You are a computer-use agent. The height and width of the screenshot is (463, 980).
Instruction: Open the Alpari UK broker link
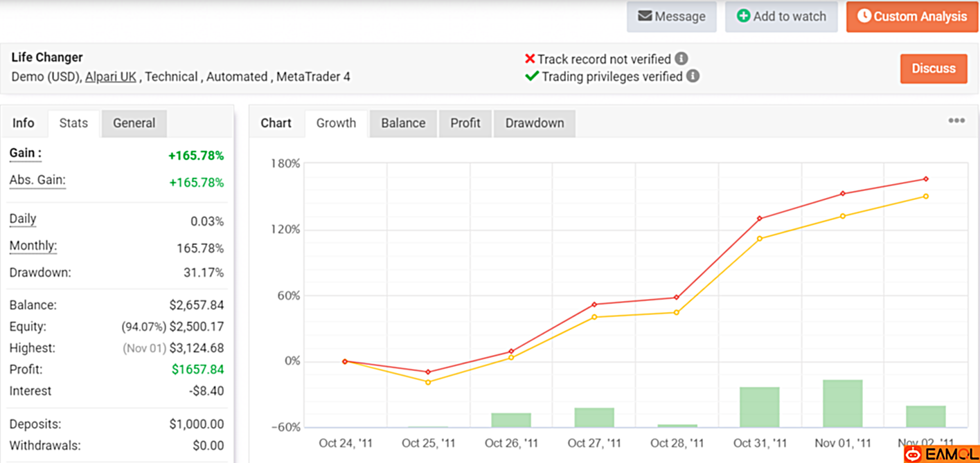coord(110,77)
